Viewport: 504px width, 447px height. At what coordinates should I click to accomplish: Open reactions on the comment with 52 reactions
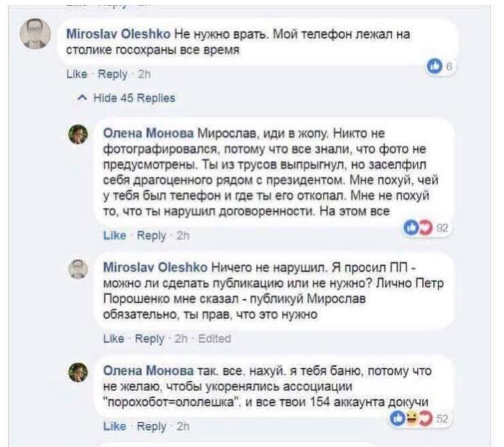point(421,418)
